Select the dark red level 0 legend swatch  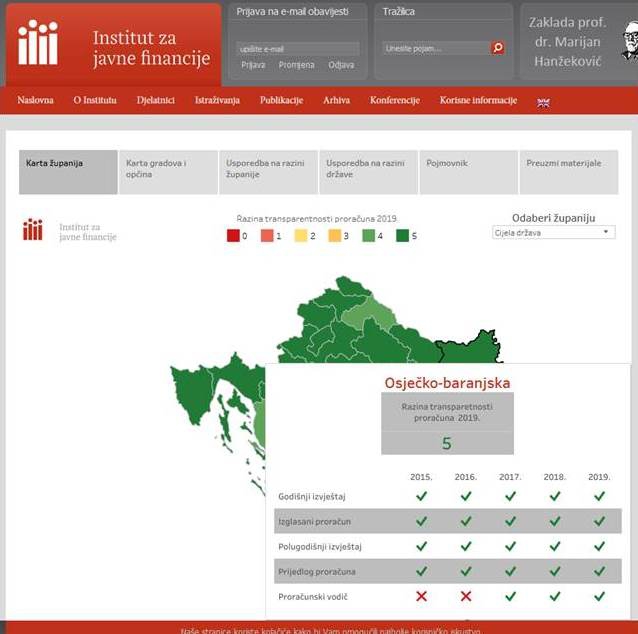point(233,236)
